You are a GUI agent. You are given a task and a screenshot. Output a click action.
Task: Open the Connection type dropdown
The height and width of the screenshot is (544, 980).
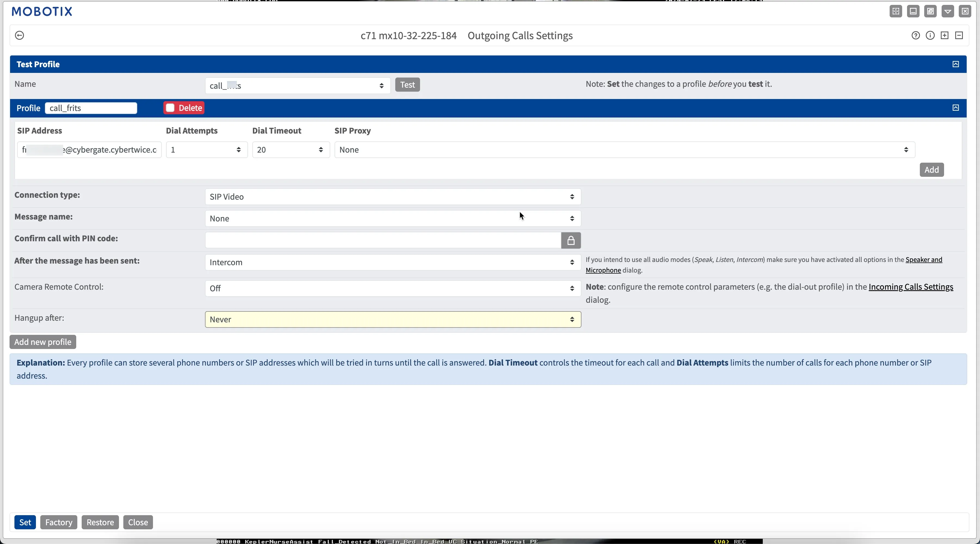393,197
